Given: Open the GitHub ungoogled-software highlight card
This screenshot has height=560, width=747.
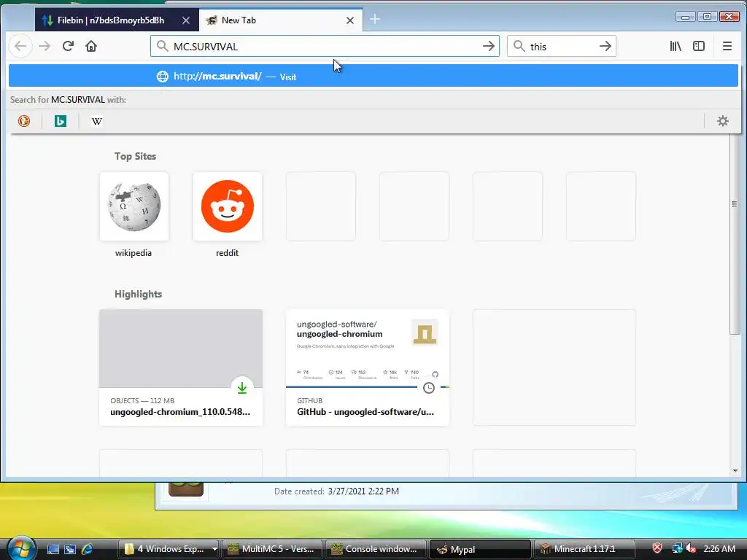Looking at the screenshot, I should pos(368,367).
